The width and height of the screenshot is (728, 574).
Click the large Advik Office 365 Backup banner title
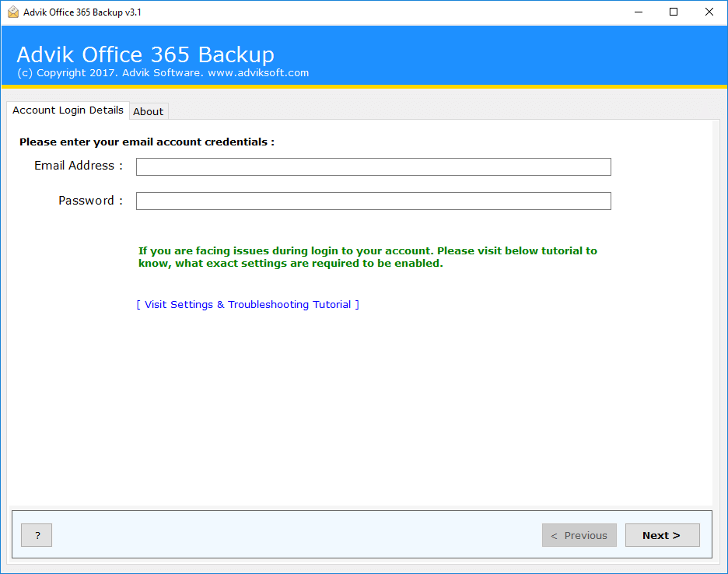[145, 54]
